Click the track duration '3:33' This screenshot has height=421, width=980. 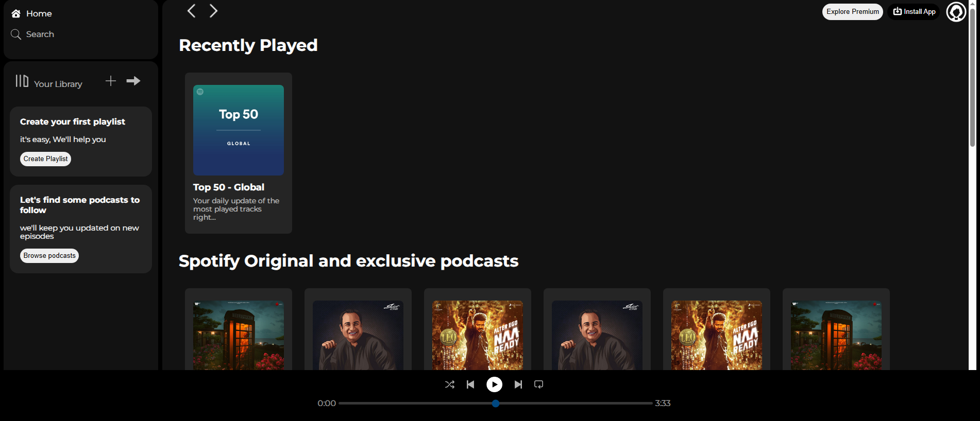coord(663,404)
